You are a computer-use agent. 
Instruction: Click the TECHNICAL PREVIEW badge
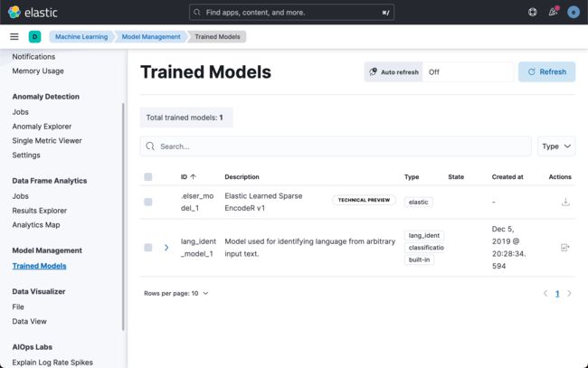tap(364, 200)
